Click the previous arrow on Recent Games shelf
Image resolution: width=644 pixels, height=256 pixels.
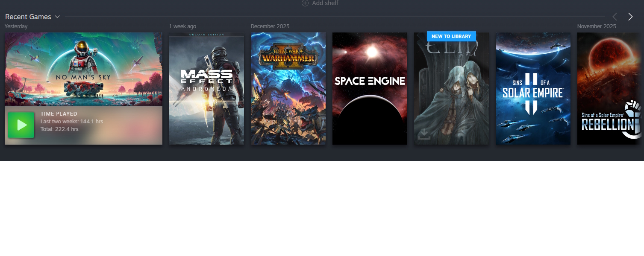tap(615, 17)
